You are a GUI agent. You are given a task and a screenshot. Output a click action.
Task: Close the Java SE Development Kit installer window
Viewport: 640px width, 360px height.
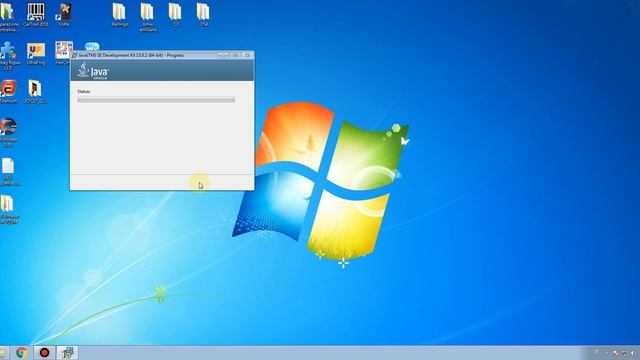point(247,55)
